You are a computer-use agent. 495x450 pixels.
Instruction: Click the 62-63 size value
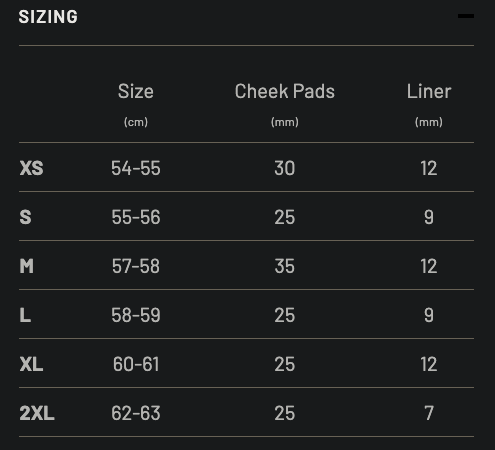(136, 413)
